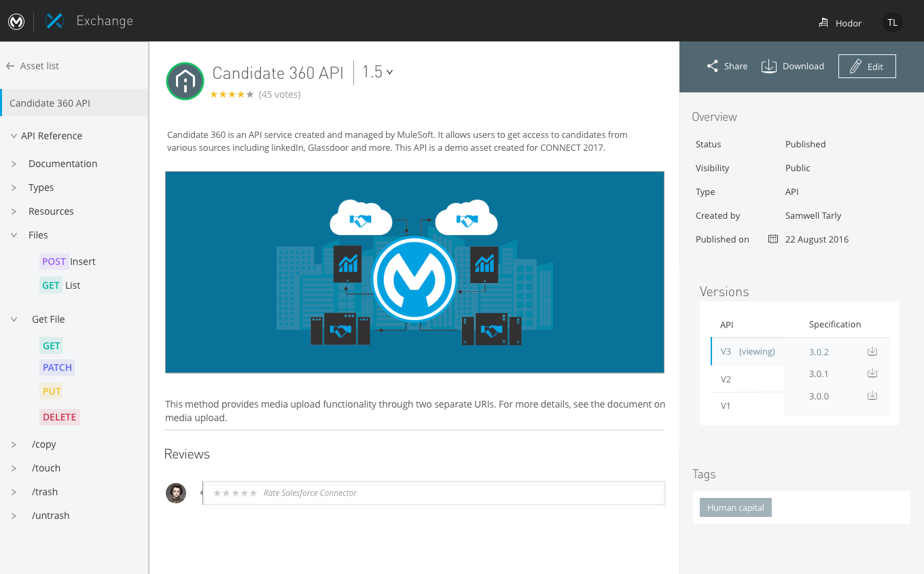Open the Exchange X logo icon

(x=54, y=21)
